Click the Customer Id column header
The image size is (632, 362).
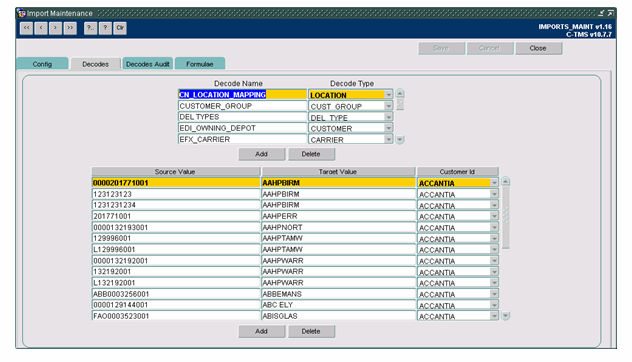(458, 172)
